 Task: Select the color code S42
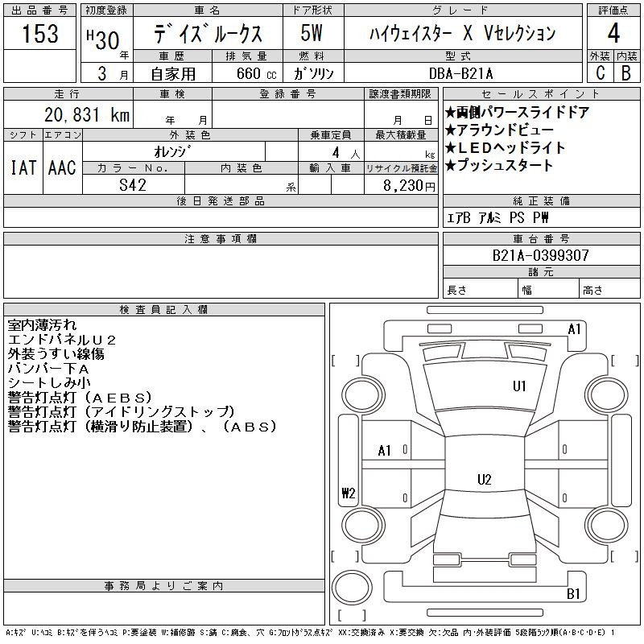click(x=132, y=184)
